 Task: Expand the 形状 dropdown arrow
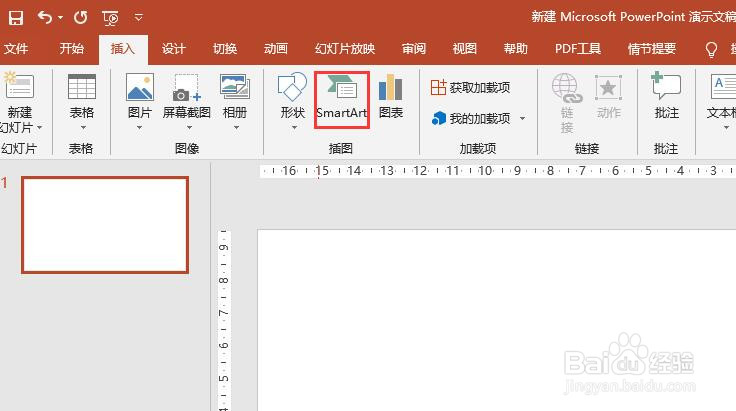coord(294,128)
